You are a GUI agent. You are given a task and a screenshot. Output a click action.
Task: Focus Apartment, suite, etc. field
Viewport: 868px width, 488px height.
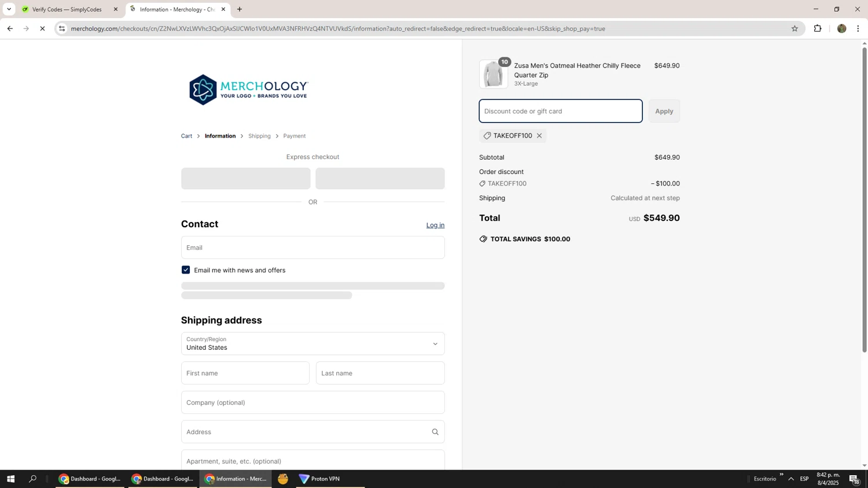(x=312, y=461)
